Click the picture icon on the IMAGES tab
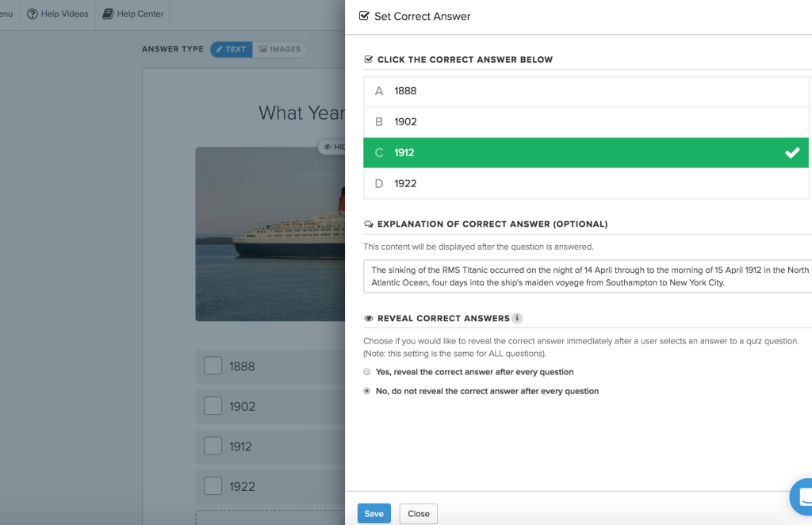 click(263, 49)
